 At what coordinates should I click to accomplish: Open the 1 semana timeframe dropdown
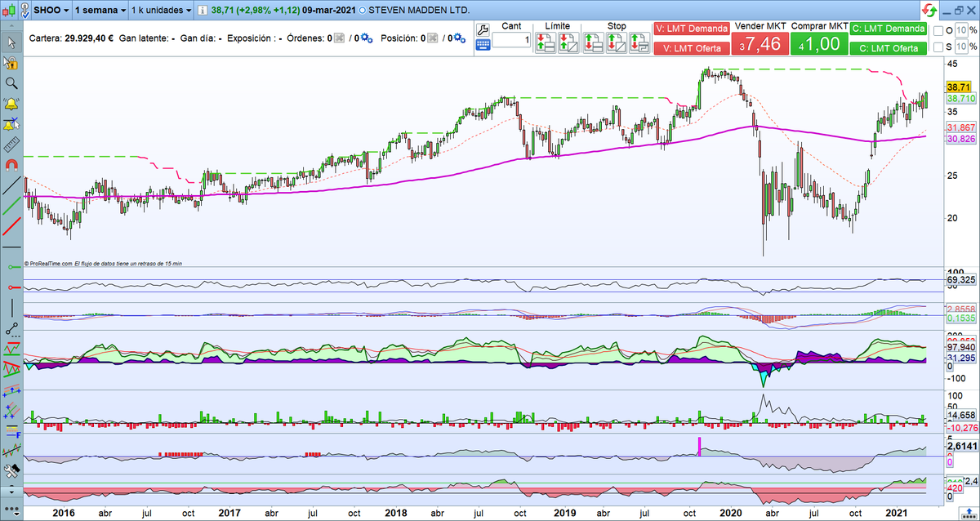[x=100, y=11]
